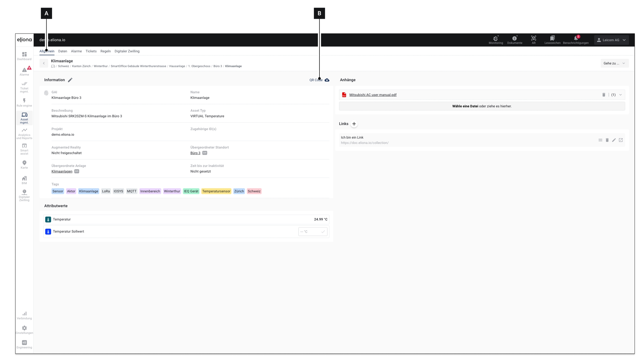Image resolution: width=644 pixels, height=361 pixels.
Task: Switch to Digitaler Zwilling tab
Action: [127, 51]
